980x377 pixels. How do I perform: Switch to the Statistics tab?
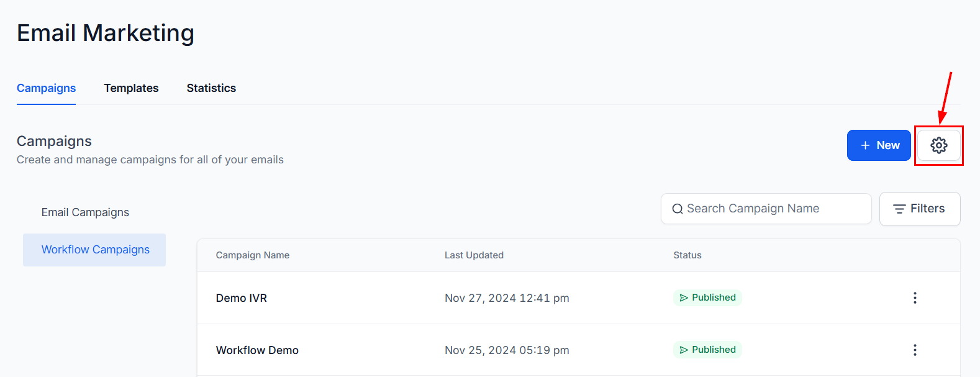tap(211, 88)
